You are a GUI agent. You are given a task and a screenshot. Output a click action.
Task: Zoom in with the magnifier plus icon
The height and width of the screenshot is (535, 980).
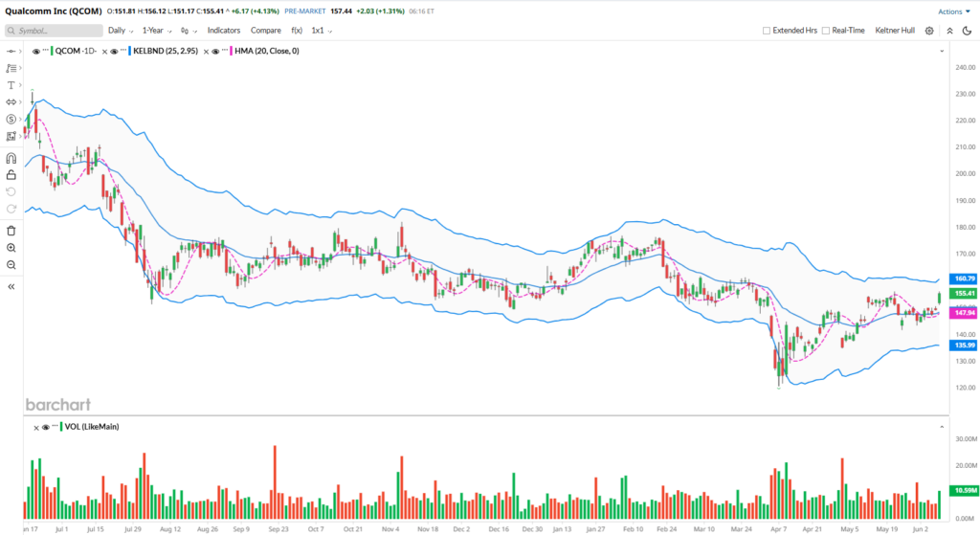[x=11, y=248]
